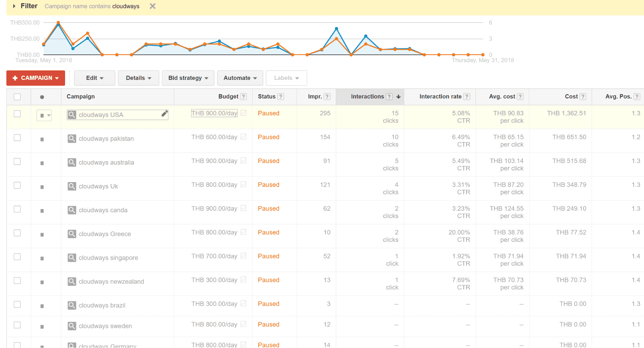Select the cloudways USA row checkbox
Viewport: 644px width, 348px height.
pyautogui.click(x=17, y=114)
